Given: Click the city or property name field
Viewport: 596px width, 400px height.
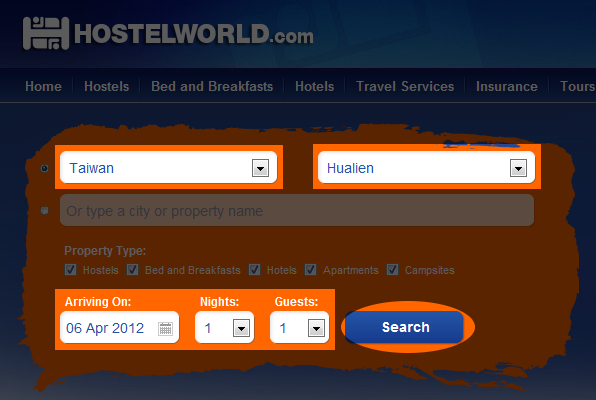Looking at the screenshot, I should (297, 210).
